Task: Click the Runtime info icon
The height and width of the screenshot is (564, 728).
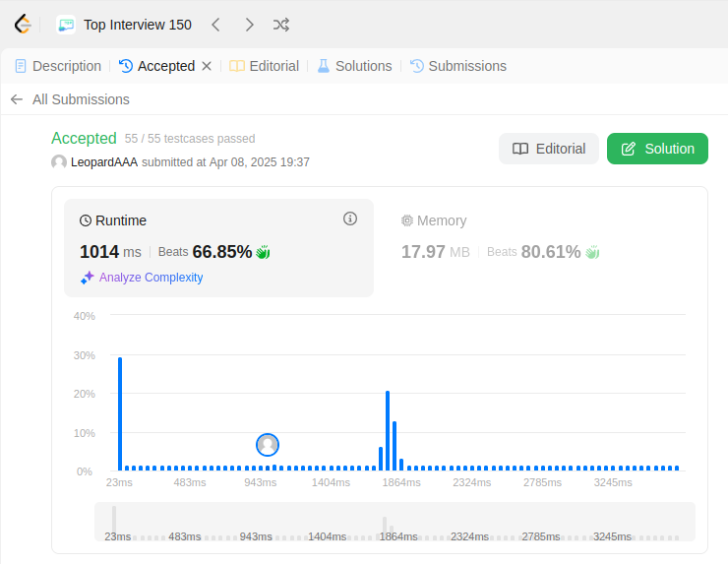Action: pyautogui.click(x=350, y=219)
